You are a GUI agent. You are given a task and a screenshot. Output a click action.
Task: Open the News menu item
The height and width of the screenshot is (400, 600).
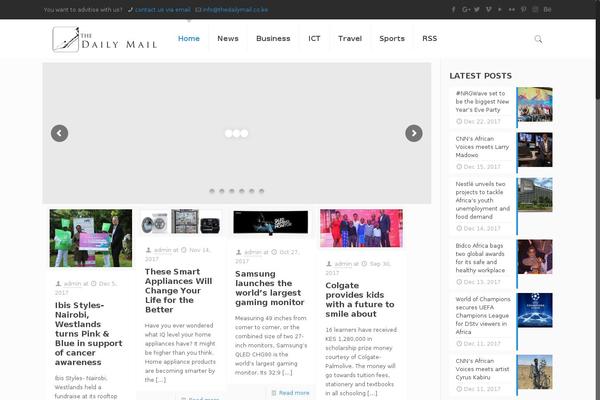[228, 39]
